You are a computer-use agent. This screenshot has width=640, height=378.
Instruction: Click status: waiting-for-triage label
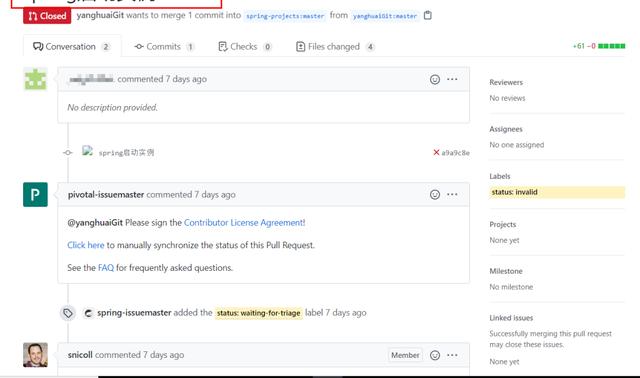[258, 313]
